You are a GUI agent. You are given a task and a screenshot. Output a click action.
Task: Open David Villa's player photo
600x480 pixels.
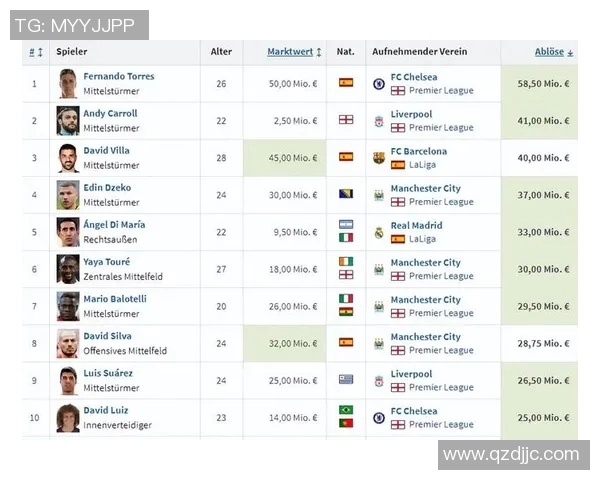[x=68, y=158]
